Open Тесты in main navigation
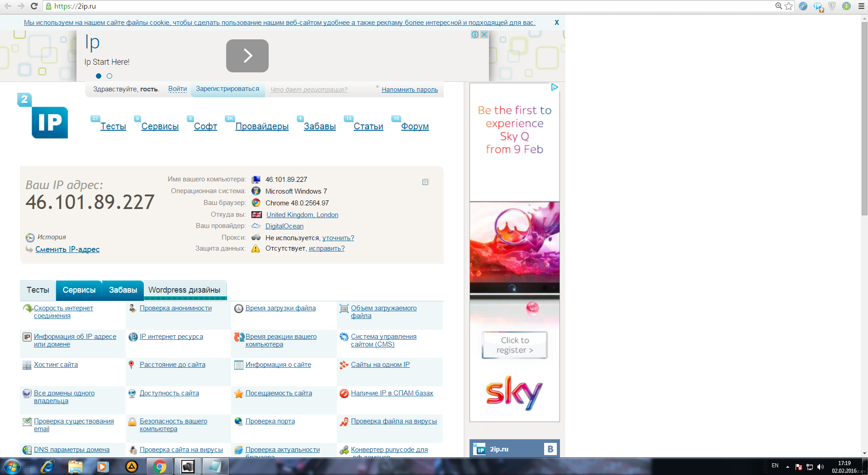The height and width of the screenshot is (475, 868). coord(113,126)
